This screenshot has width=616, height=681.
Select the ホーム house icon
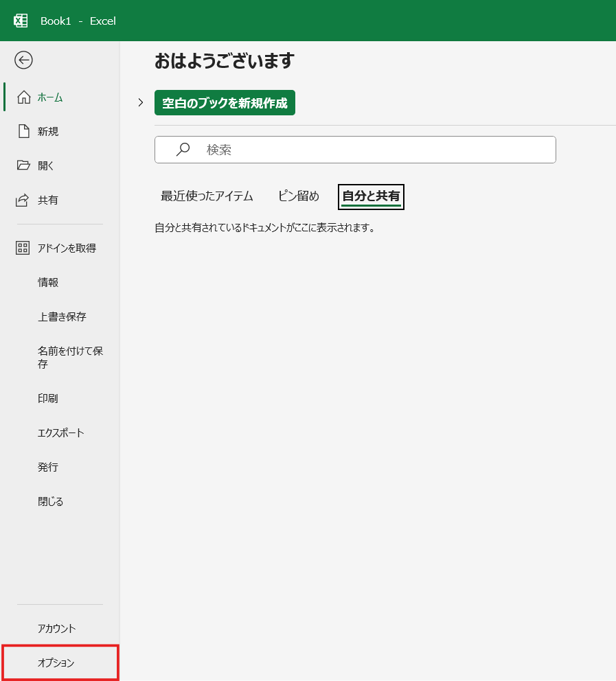pos(23,97)
